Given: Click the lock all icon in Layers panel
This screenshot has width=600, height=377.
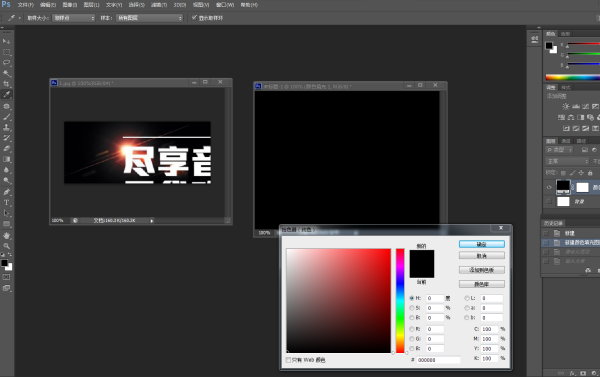Looking at the screenshot, I should point(590,173).
